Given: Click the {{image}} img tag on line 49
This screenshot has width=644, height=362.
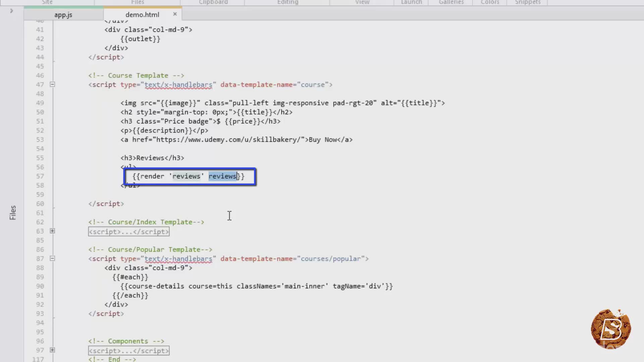Looking at the screenshot, I should pos(282,103).
